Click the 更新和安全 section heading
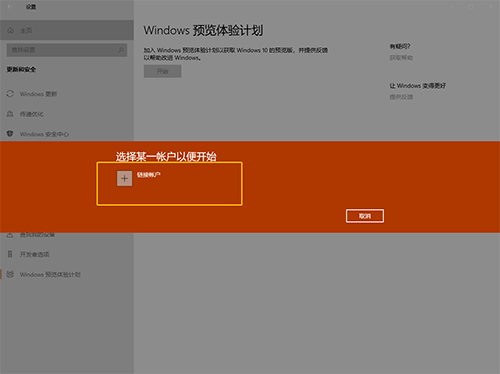Image resolution: width=500 pixels, height=374 pixels. click(21, 69)
